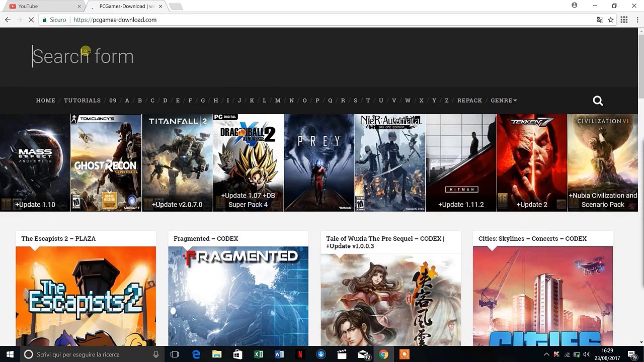Open the orange recorder taskbar app
The height and width of the screenshot is (362, 644).
[404, 354]
